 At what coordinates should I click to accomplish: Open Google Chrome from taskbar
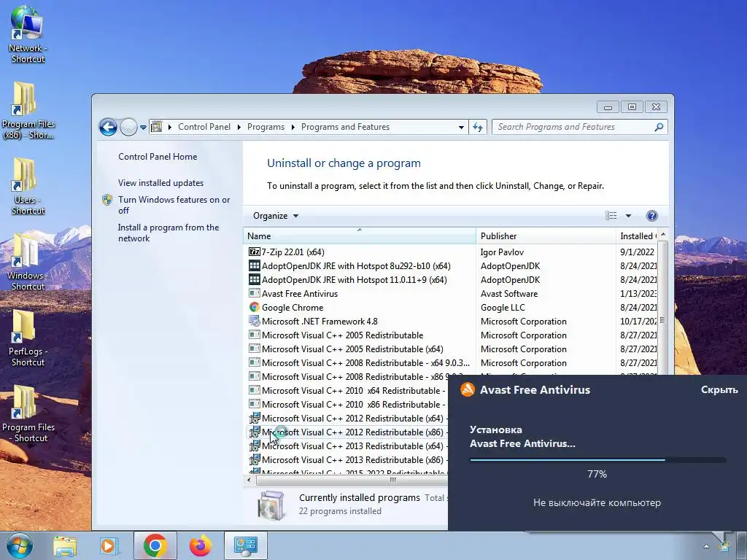(x=155, y=545)
